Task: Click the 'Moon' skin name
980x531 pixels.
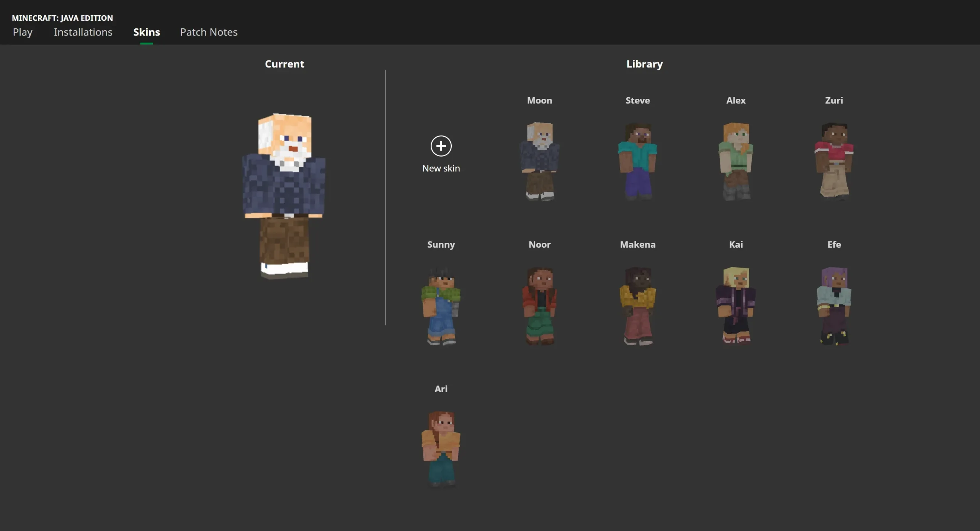Action: pyautogui.click(x=539, y=100)
